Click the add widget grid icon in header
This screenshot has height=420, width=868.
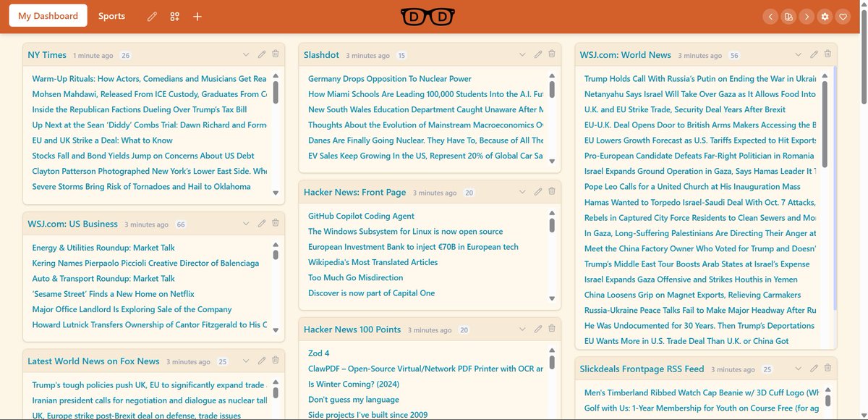(174, 16)
